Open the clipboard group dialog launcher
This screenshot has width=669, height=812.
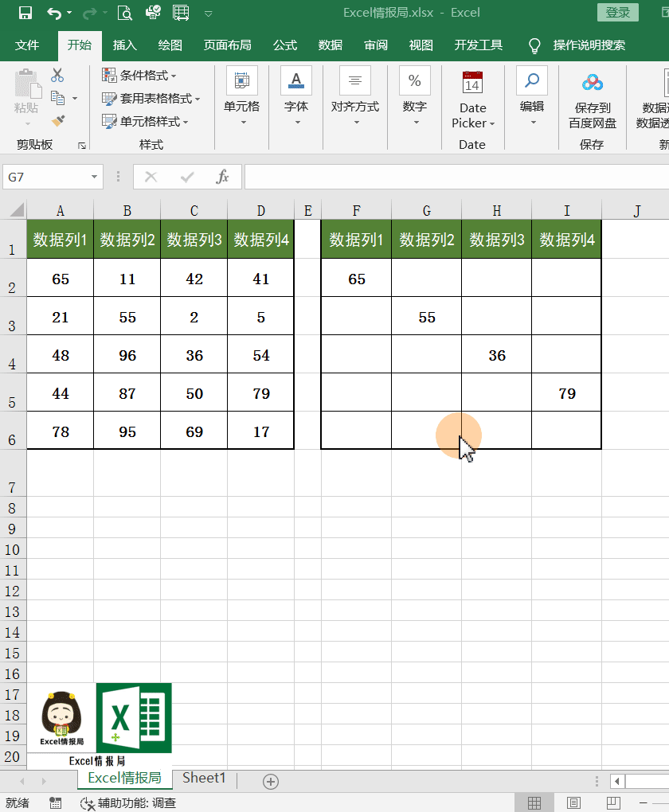82,146
